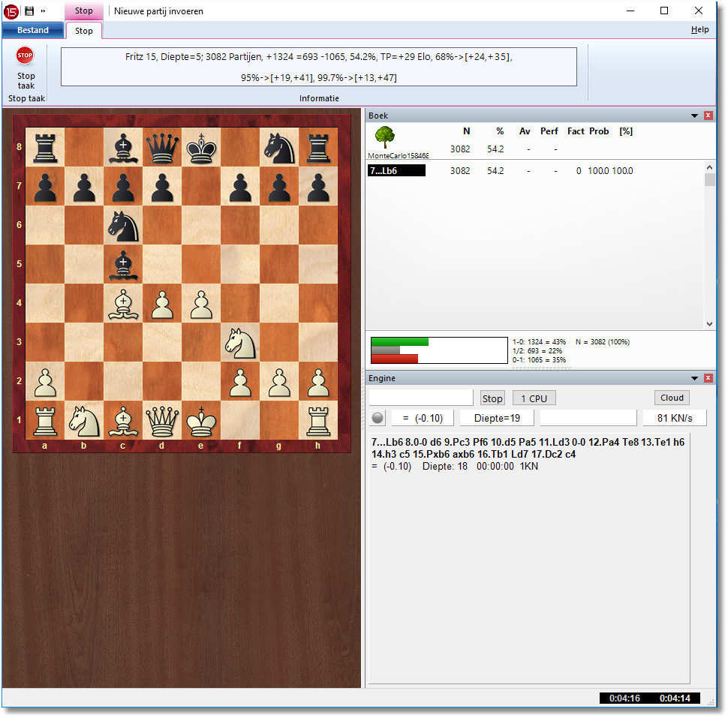Viewport: 728px width, 718px height.
Task: Click the save disk icon in title bar
Action: tap(29, 11)
